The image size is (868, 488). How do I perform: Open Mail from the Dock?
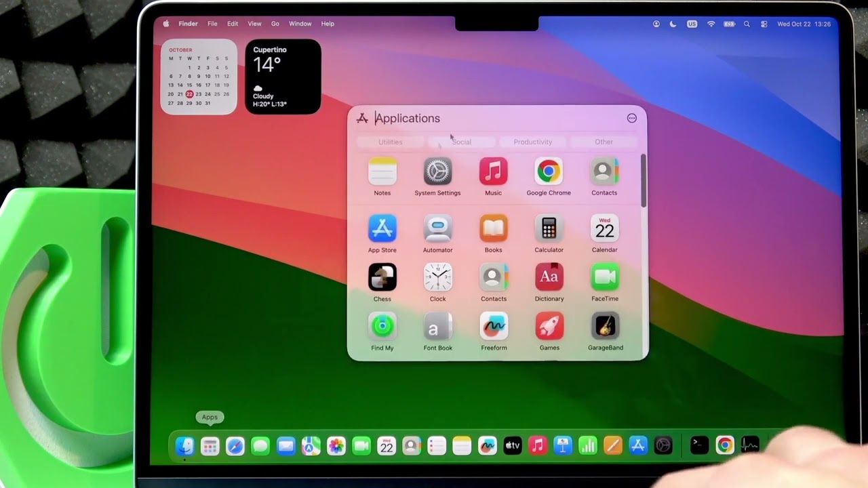click(285, 446)
